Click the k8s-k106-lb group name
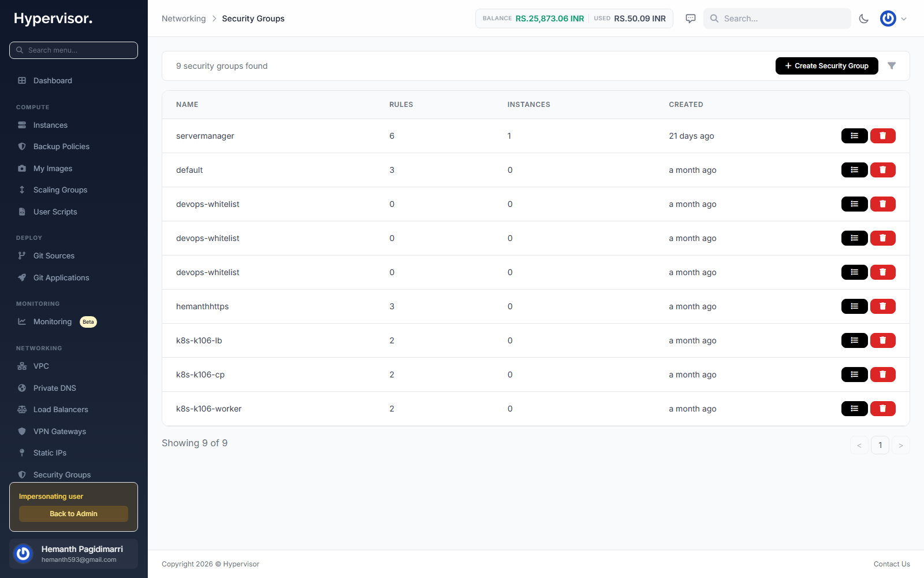This screenshot has height=578, width=924. [199, 340]
